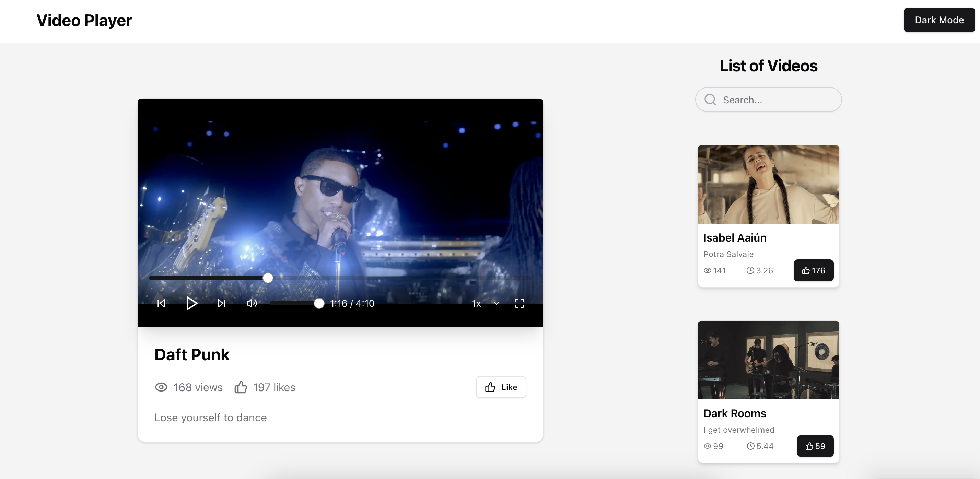Click the eye views icon on Isabel Aaiún card
Screen dimensions: 980x479
[707, 270]
